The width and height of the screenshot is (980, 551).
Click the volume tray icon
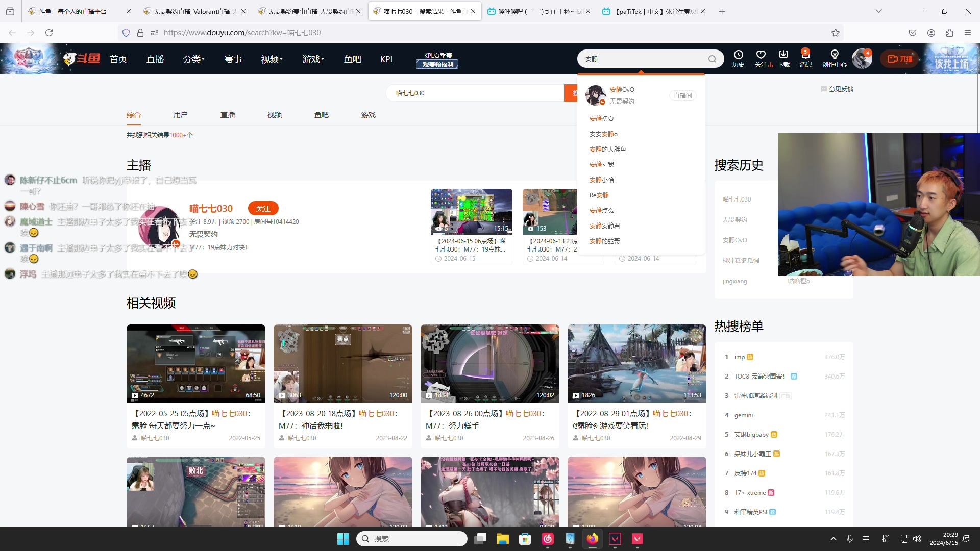pos(917,539)
